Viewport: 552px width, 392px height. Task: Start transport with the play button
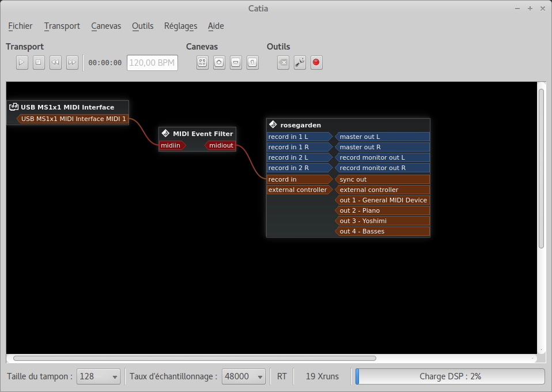click(x=22, y=62)
